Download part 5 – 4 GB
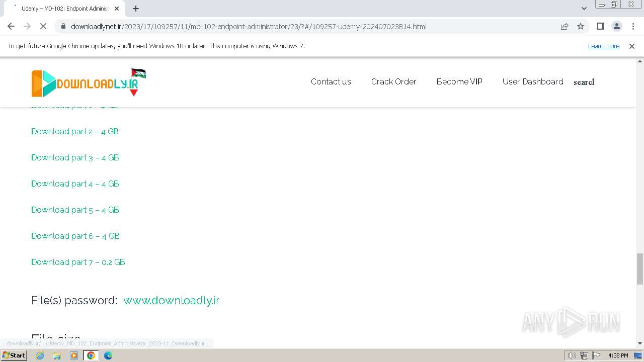The height and width of the screenshot is (362, 644). [75, 210]
